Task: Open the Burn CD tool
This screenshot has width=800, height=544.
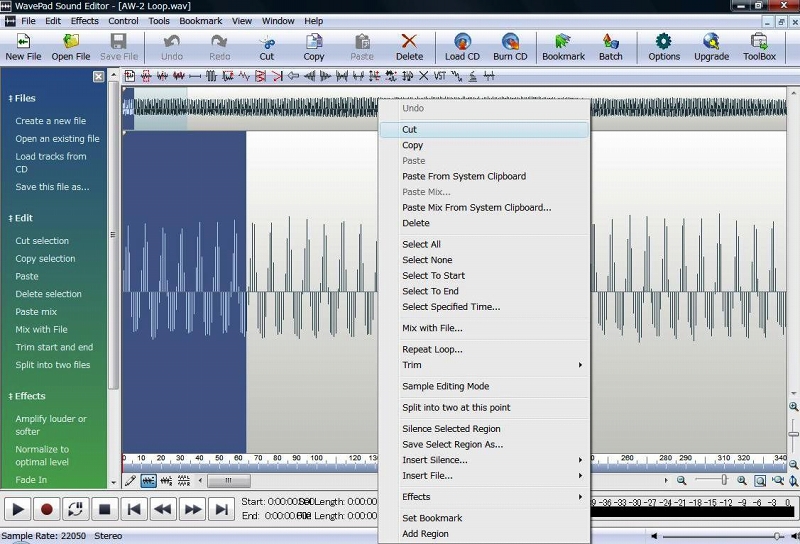Action: 510,41
